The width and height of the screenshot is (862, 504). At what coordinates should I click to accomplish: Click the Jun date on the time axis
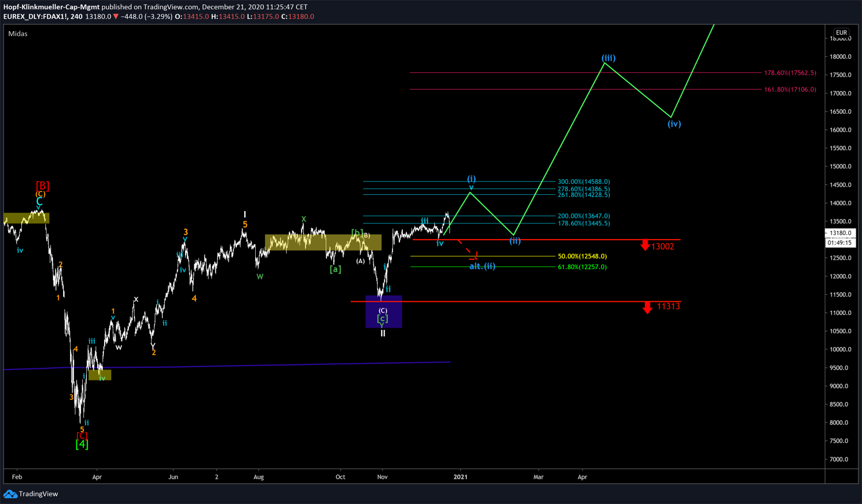point(173,477)
